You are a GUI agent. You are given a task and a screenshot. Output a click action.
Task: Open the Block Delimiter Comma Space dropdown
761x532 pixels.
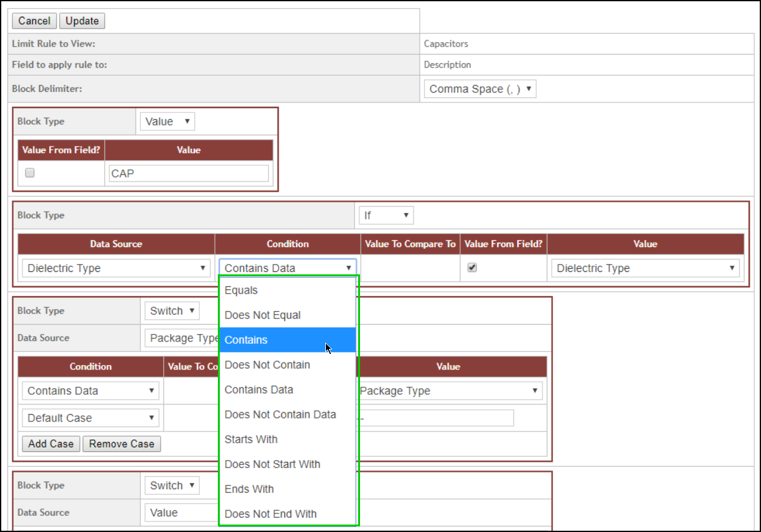(480, 89)
